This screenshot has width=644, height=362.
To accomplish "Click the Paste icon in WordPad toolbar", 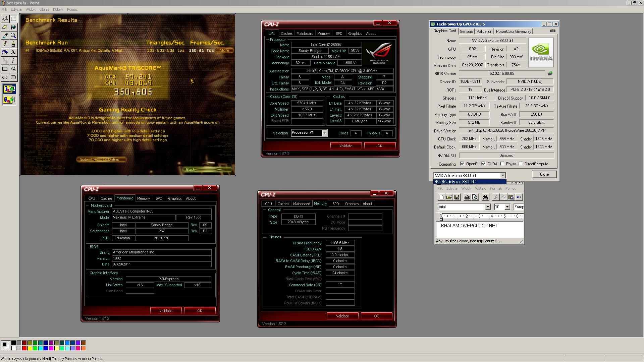I will coord(511,197).
